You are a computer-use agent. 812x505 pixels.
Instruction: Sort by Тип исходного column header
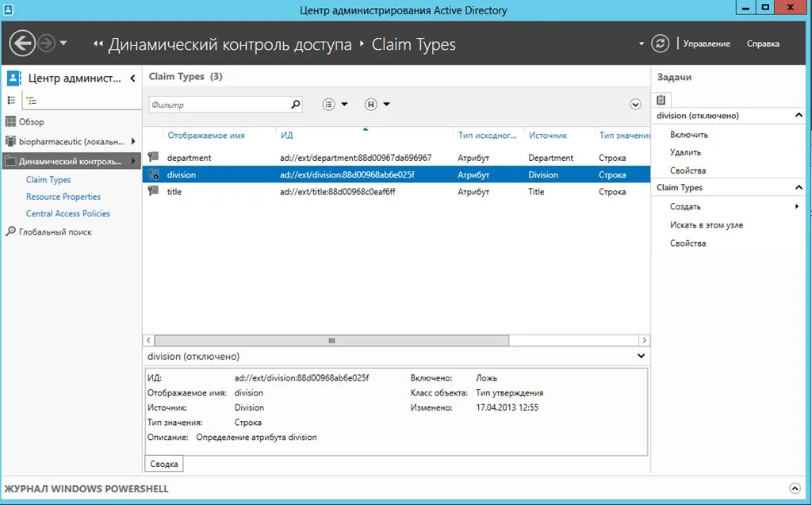[488, 136]
